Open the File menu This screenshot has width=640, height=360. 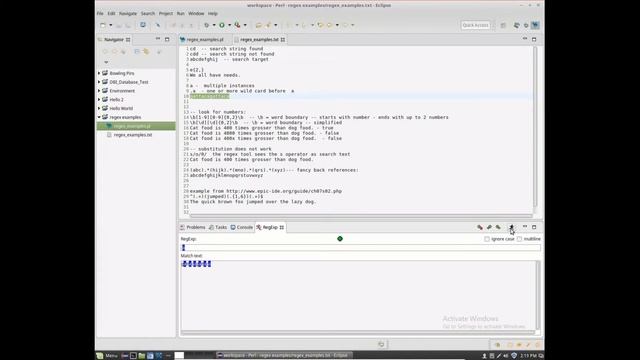click(x=100, y=13)
